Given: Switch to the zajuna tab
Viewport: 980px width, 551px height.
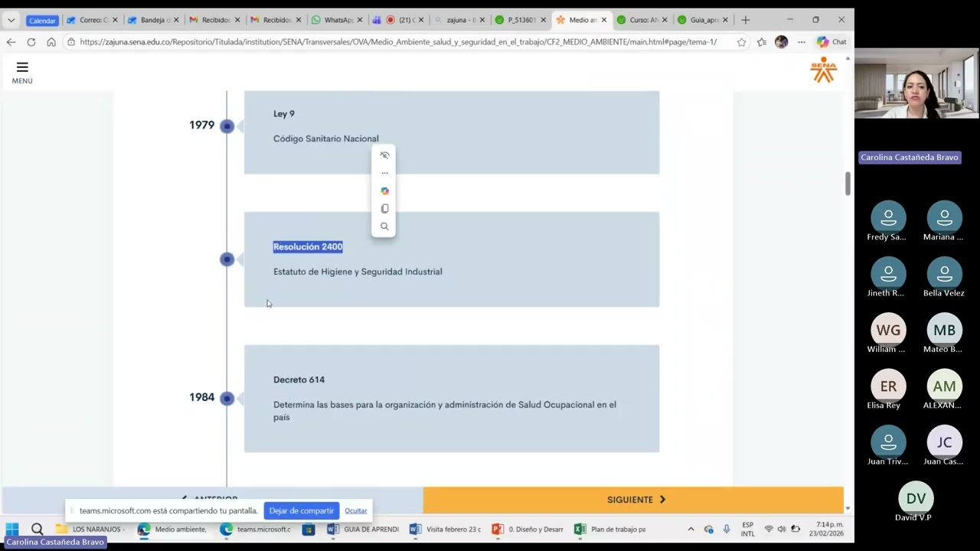Looking at the screenshot, I should tap(459, 20).
